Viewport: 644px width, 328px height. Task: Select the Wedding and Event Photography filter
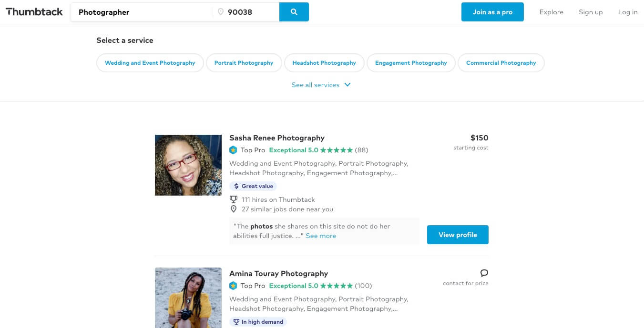(150, 62)
